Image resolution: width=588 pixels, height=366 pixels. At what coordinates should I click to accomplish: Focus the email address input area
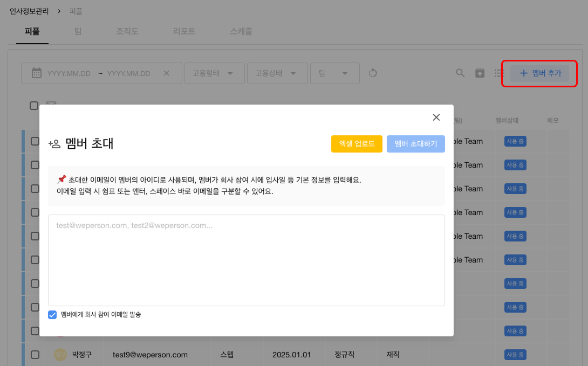tap(247, 260)
